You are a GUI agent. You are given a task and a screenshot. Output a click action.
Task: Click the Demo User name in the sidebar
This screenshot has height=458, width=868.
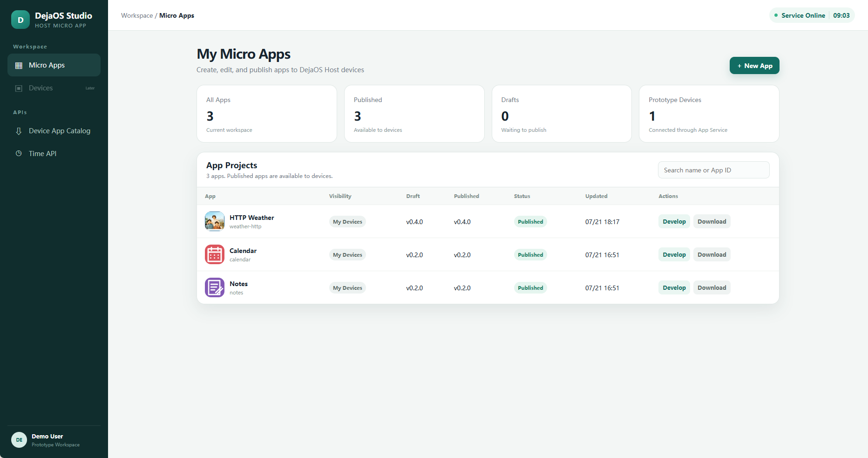[47, 437]
